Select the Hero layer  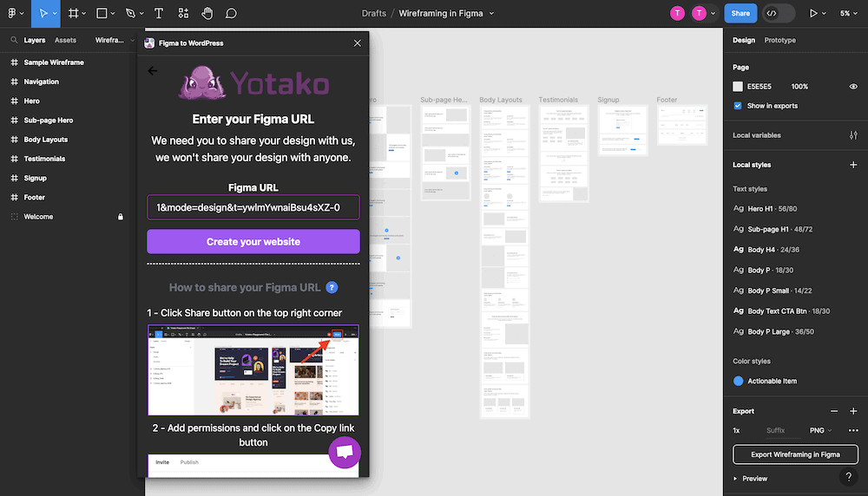(x=31, y=101)
